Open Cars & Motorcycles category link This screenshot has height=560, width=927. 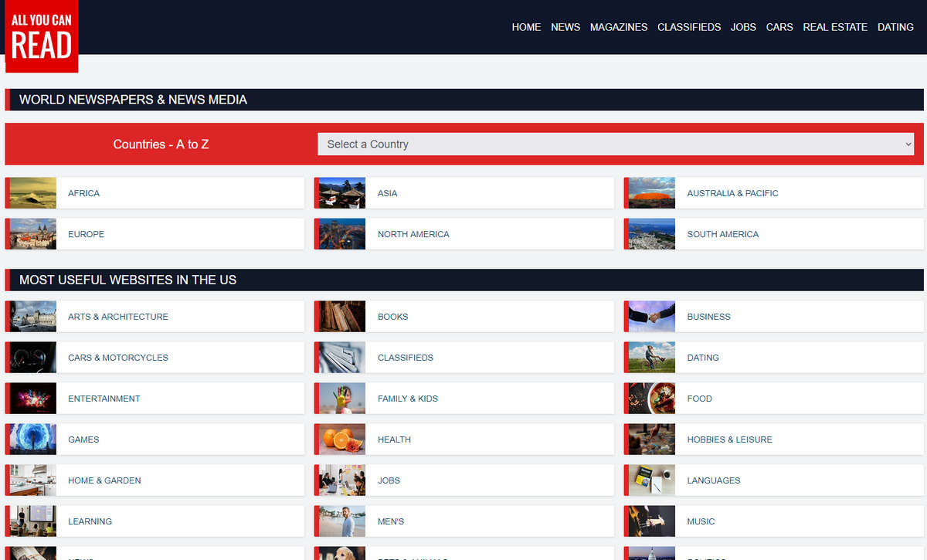pyautogui.click(x=118, y=358)
